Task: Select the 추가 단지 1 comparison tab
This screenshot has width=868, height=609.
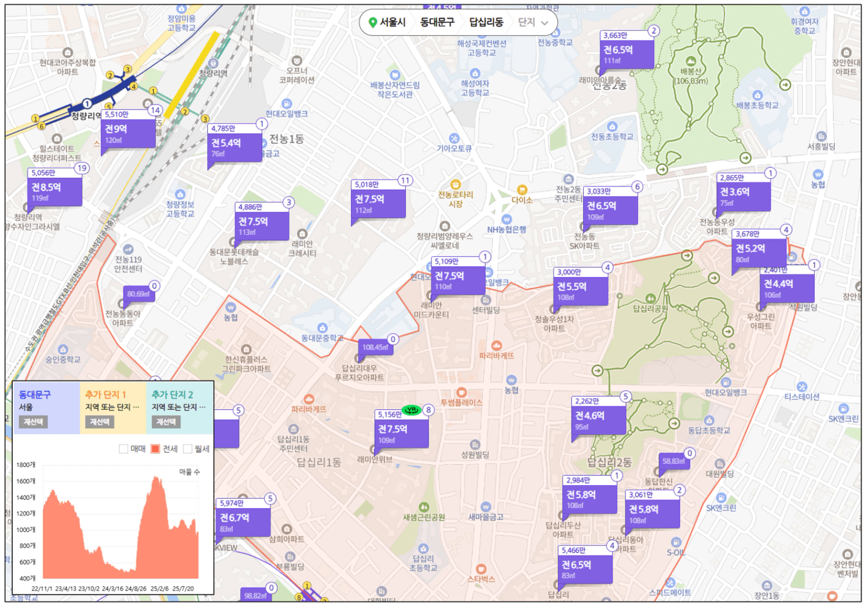Action: [105, 395]
